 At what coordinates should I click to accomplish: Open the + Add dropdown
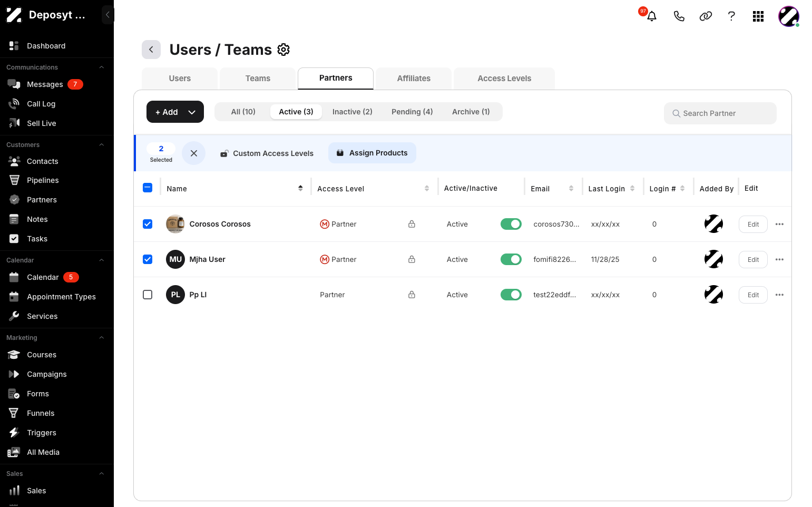(175, 112)
